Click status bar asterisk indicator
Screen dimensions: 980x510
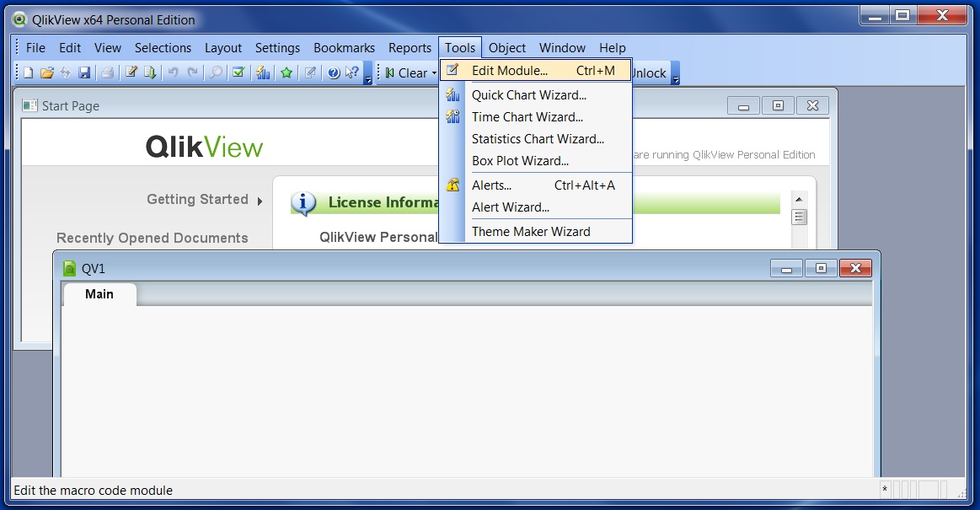point(885,490)
